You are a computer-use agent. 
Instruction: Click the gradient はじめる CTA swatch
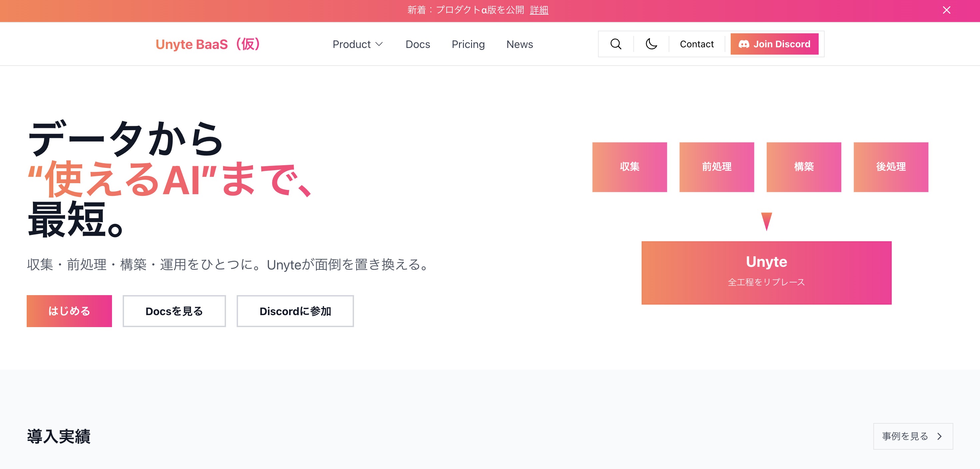tap(69, 311)
